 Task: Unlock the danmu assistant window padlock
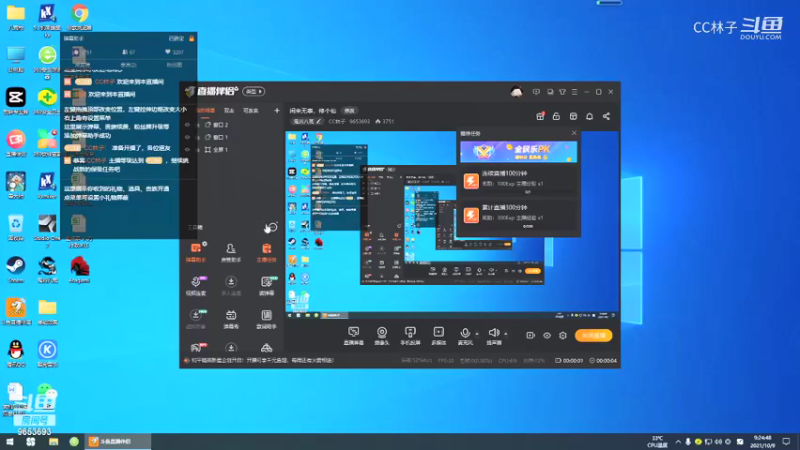192,38
